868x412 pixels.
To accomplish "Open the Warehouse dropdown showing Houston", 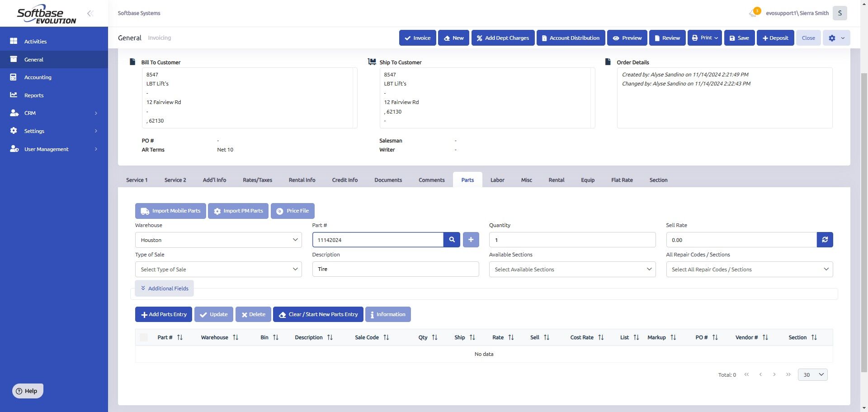I will pos(218,240).
